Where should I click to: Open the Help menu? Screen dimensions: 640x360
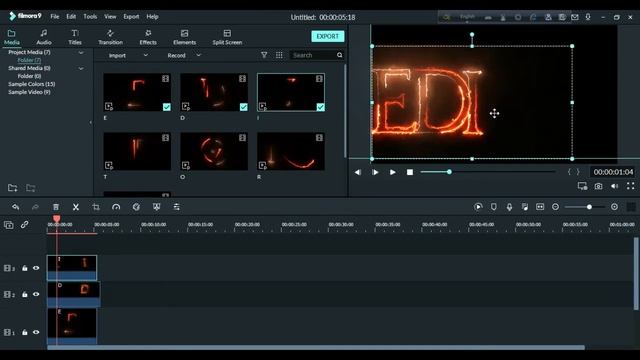(152, 17)
